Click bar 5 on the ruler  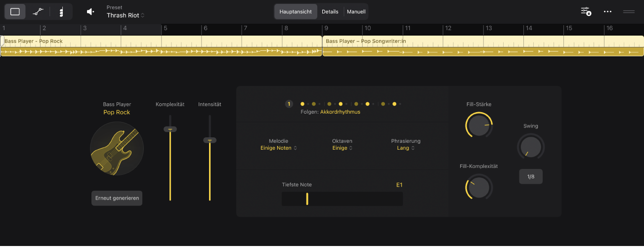(165, 29)
